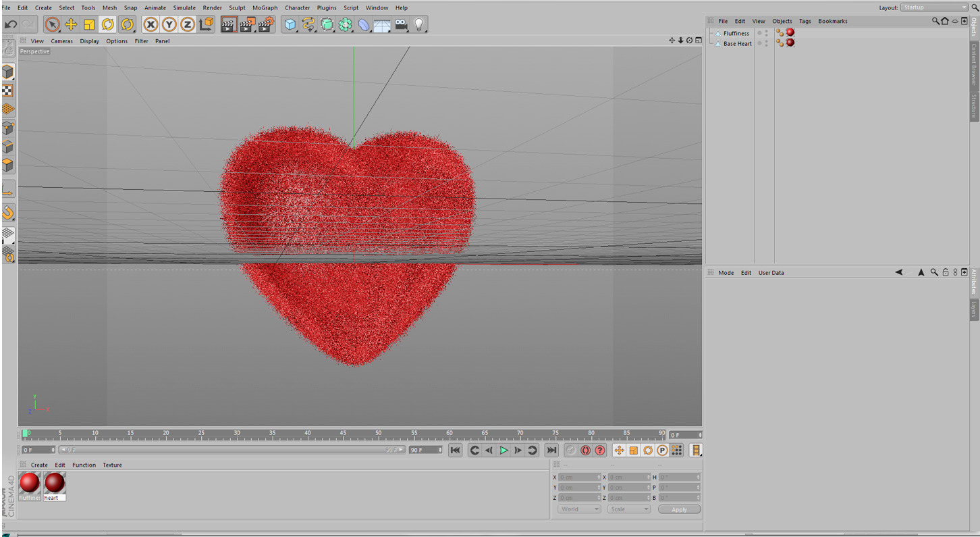This screenshot has width=980, height=537.
Task: Toggle X-axis lock button
Action: 151,25
